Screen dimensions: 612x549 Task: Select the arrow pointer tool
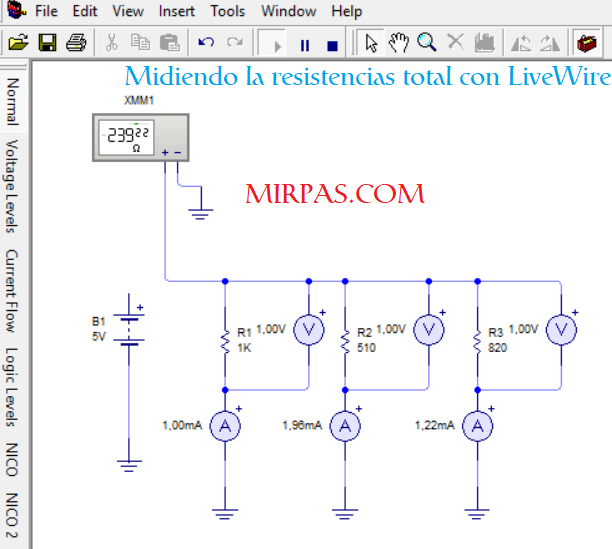pyautogui.click(x=370, y=43)
